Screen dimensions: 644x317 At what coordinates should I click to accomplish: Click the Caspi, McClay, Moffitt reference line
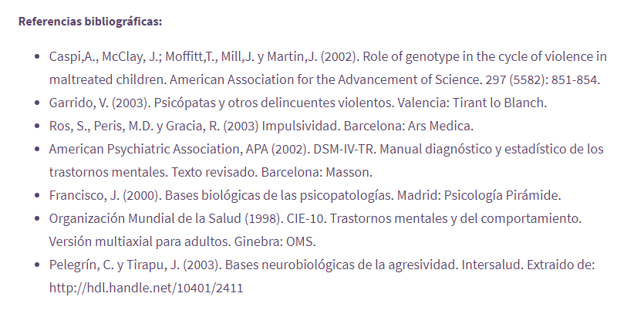click(328, 56)
